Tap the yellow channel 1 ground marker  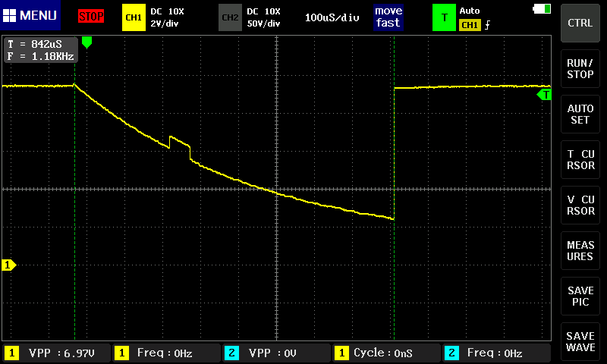[8, 265]
